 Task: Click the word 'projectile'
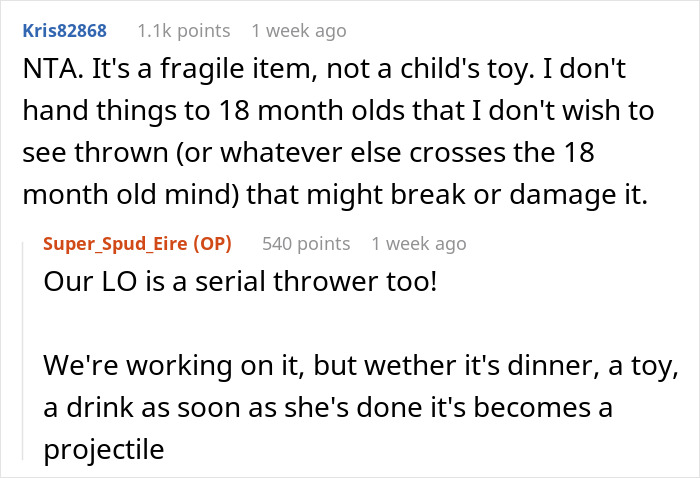[102, 449]
